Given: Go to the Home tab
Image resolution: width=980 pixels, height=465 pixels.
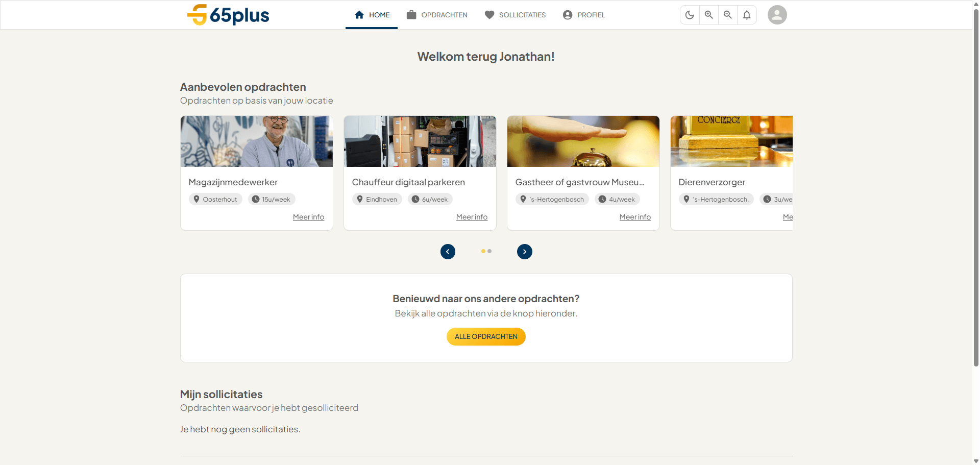Looking at the screenshot, I should tap(372, 15).
